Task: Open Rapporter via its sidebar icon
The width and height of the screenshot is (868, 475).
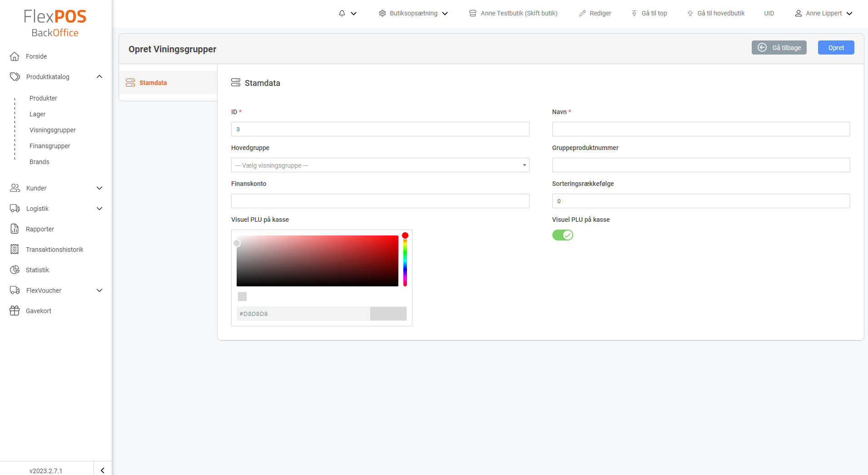Action: pyautogui.click(x=15, y=229)
